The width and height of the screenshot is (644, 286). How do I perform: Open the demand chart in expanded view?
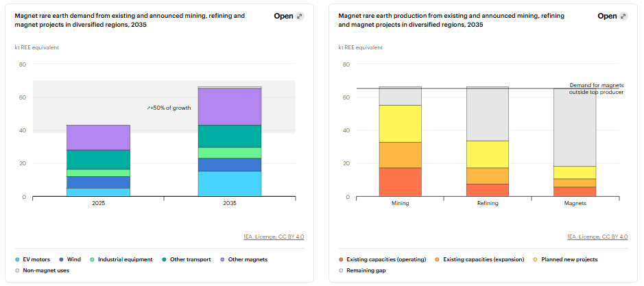pos(289,16)
